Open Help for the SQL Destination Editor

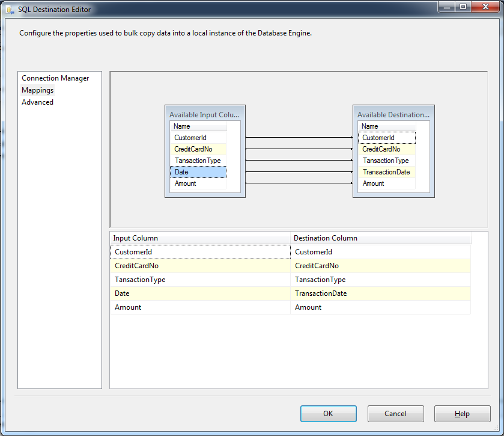point(462,413)
